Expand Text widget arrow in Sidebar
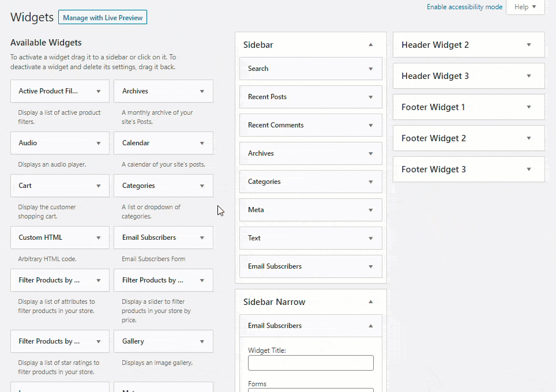Screen dimensions: 556x392 [370, 238]
